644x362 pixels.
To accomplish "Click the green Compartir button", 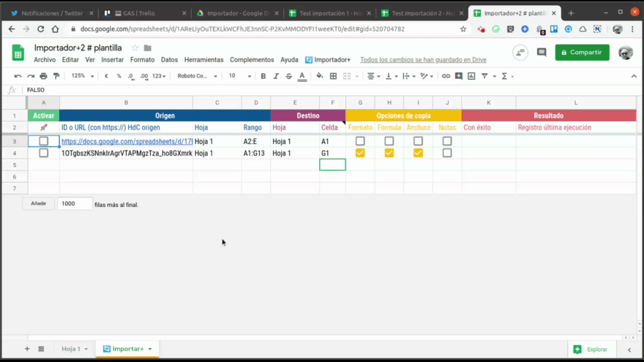I will [x=582, y=53].
